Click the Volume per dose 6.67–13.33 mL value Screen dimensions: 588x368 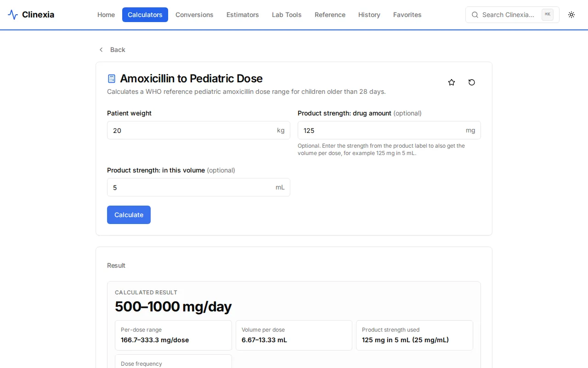pos(264,340)
